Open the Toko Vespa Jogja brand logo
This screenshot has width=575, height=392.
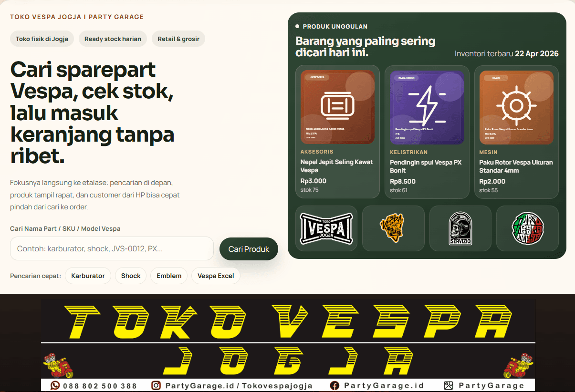[326, 228]
